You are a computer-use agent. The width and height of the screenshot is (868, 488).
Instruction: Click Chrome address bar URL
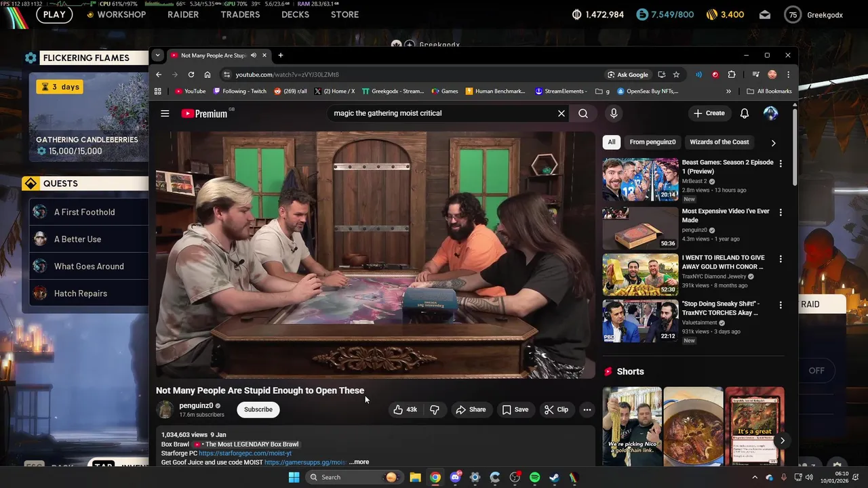[x=288, y=75]
